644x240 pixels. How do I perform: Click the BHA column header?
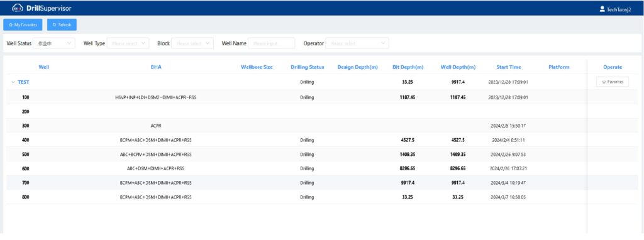click(x=156, y=67)
